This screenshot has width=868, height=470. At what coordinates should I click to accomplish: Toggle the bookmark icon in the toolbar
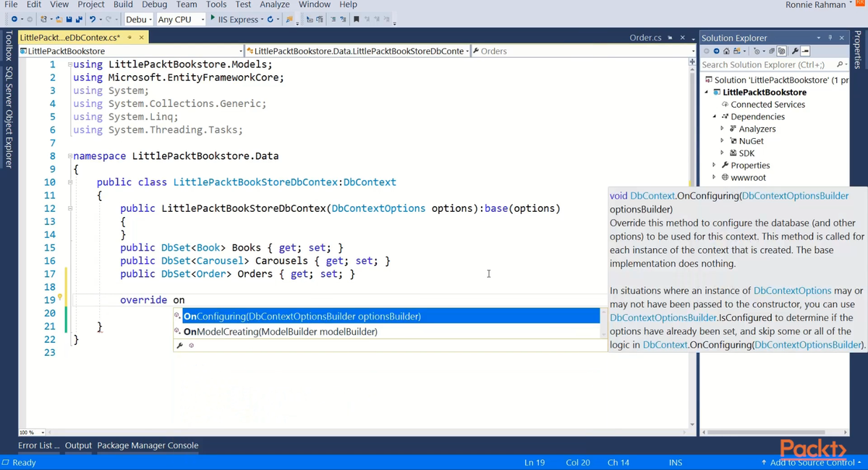pos(356,20)
